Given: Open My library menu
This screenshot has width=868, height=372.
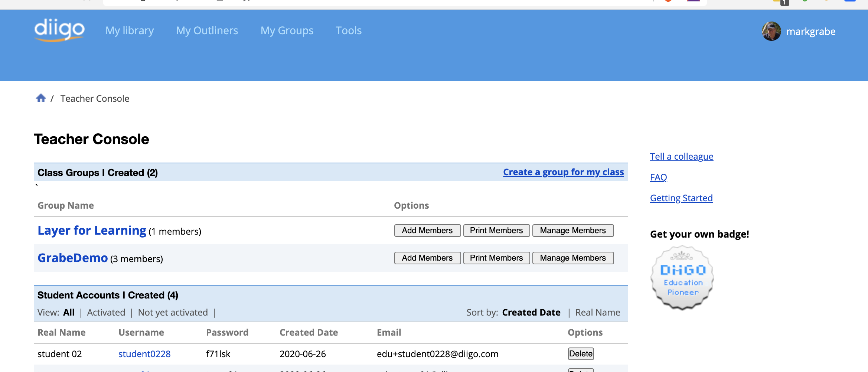Looking at the screenshot, I should 130,30.
